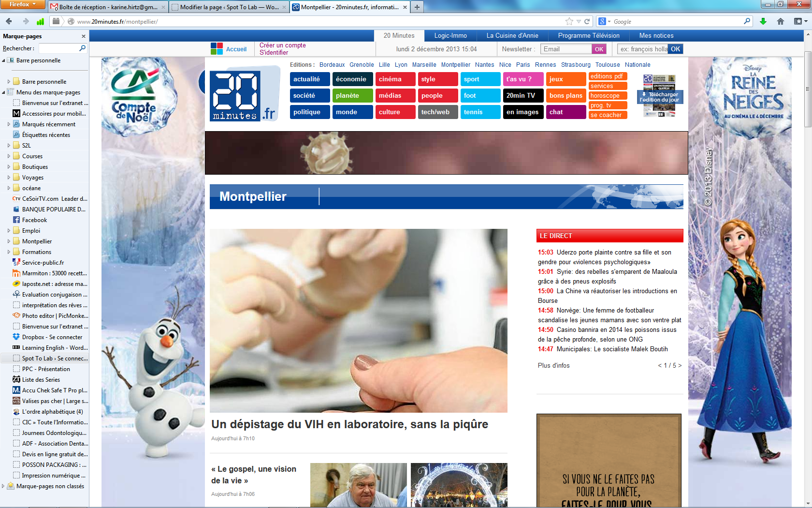Expand the Voyages bookmarks folder
The height and width of the screenshot is (508, 812).
pos(9,177)
